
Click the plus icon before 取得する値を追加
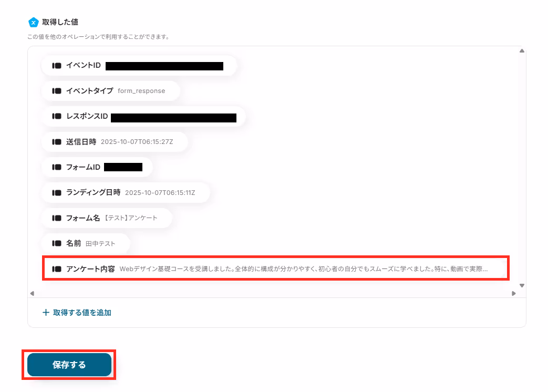point(46,312)
